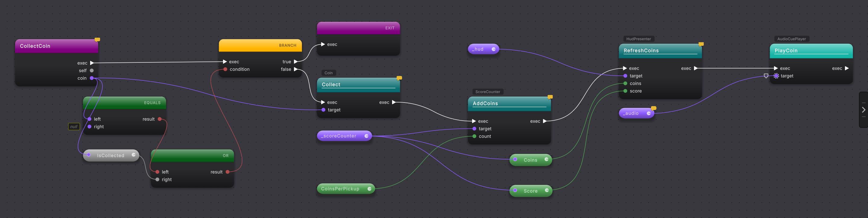Click the exec output port of CollectCoin
868x218 pixels.
point(92,63)
